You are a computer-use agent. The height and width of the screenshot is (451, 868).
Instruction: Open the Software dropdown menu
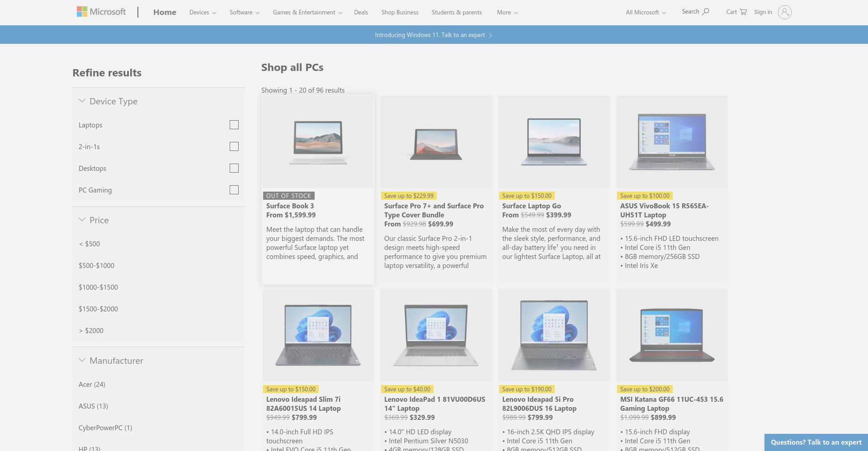[245, 12]
